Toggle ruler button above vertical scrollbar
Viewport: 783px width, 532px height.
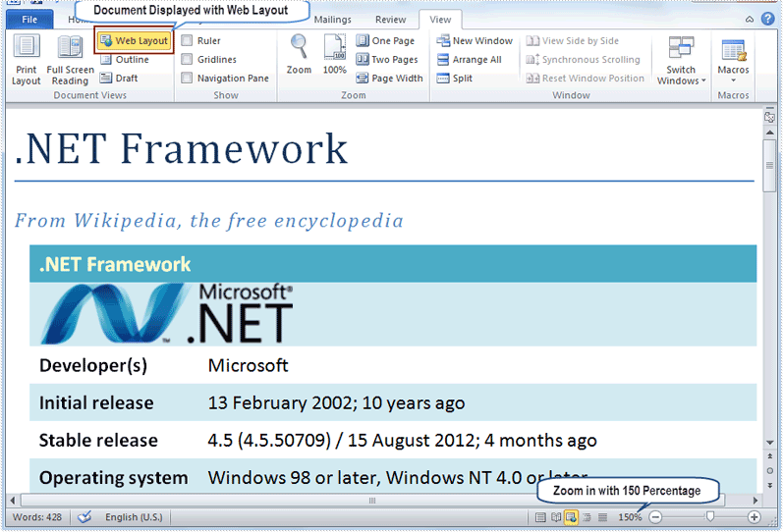tap(769, 118)
